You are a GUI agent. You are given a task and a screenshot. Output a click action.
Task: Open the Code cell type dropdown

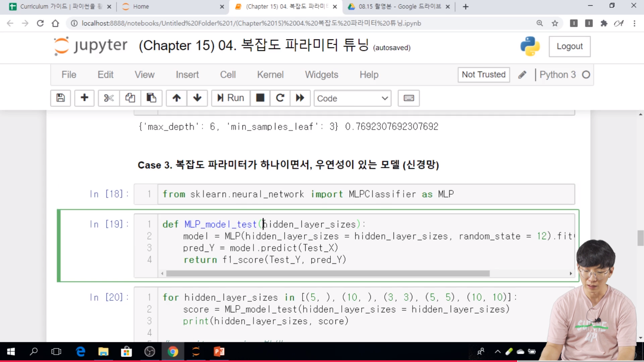point(352,98)
